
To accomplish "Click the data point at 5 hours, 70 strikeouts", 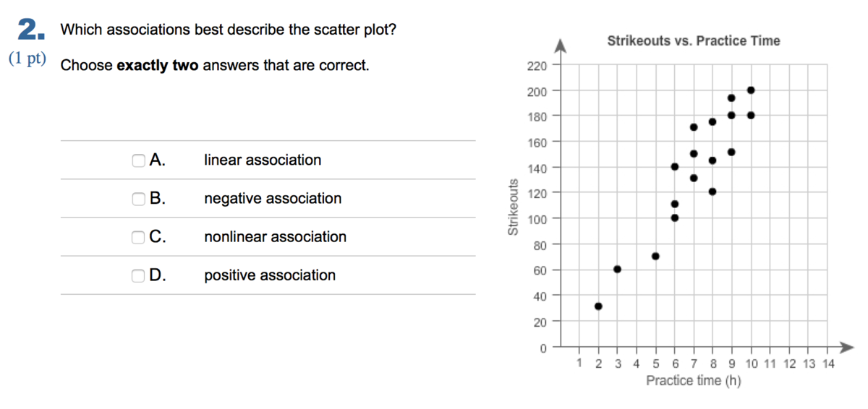I will click(655, 256).
